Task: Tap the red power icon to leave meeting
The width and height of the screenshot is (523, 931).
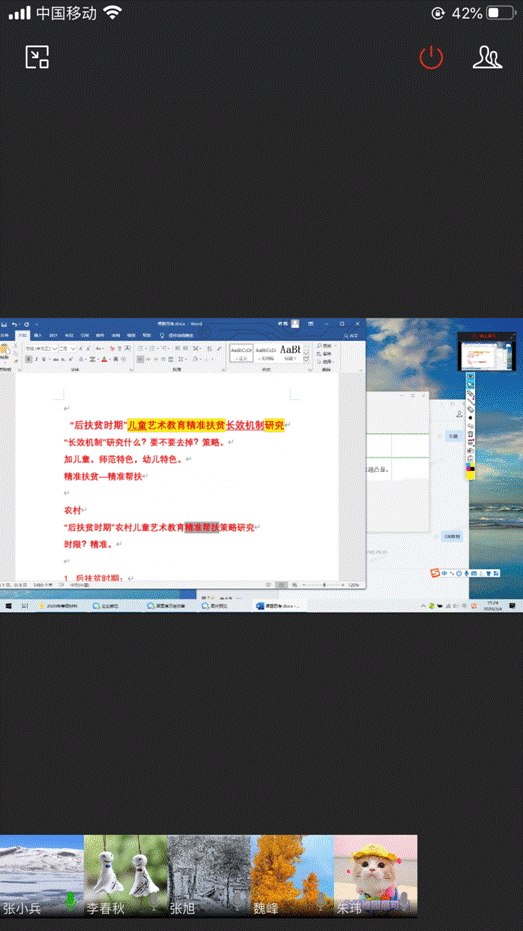Action: [x=431, y=58]
